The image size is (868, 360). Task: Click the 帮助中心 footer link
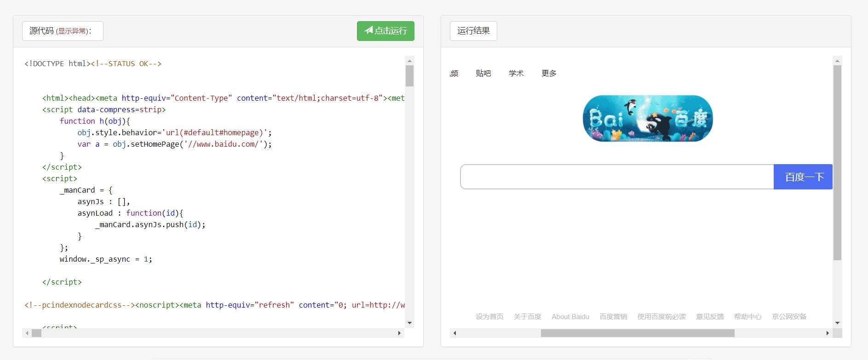click(748, 316)
